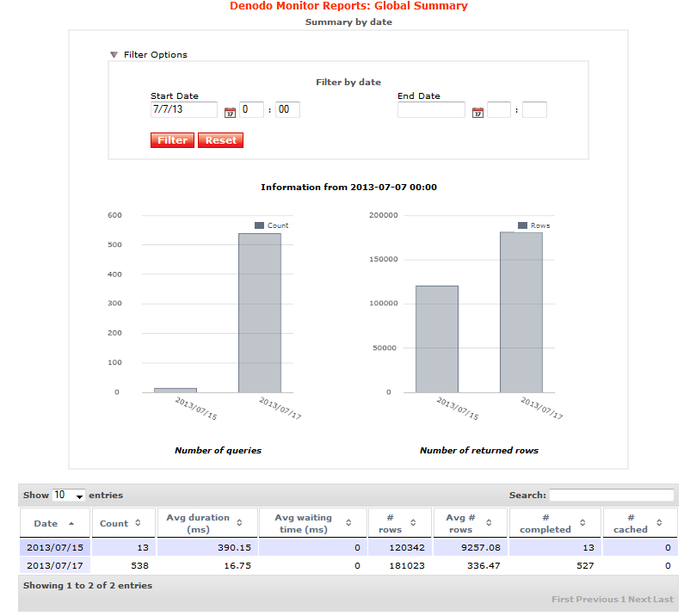Sort table by Count column
The image size is (696, 616).
click(124, 523)
